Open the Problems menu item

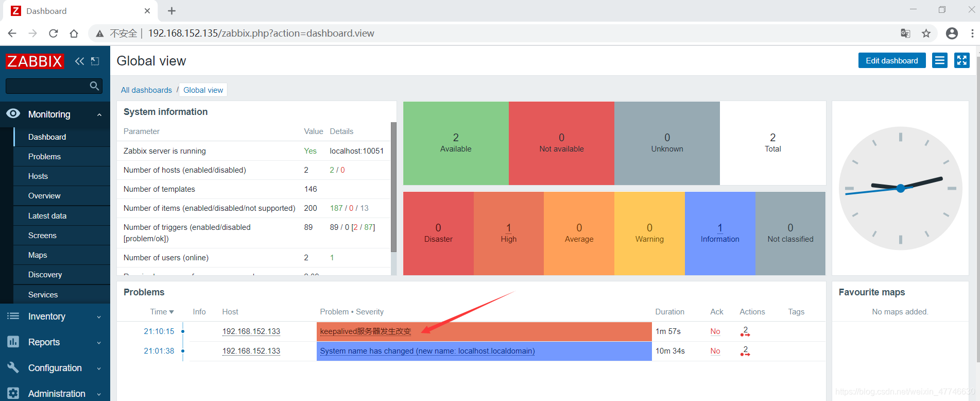click(x=62, y=157)
